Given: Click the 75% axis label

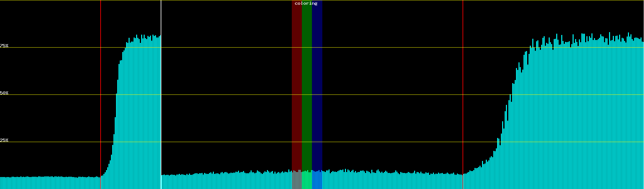Looking at the screenshot, I should point(4,46).
